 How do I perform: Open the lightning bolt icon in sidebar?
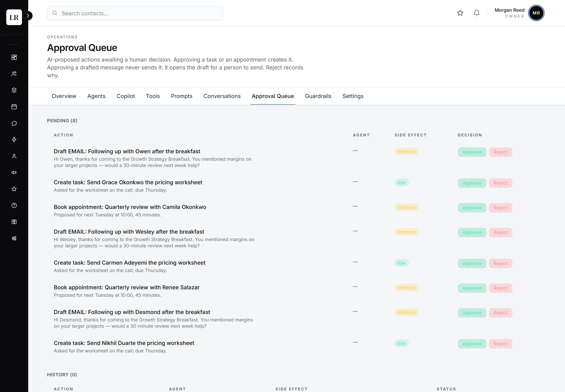(x=14, y=140)
